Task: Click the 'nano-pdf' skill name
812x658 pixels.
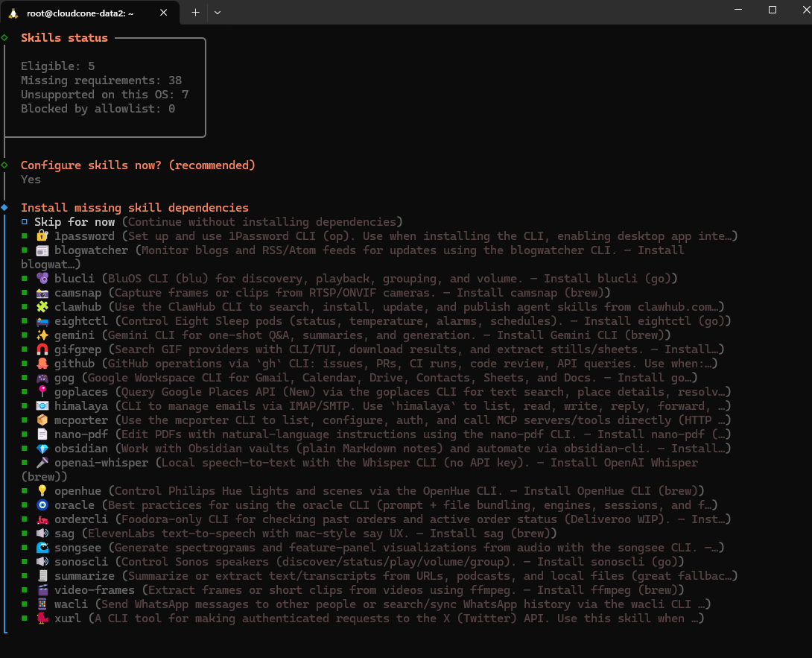Action: (81, 434)
